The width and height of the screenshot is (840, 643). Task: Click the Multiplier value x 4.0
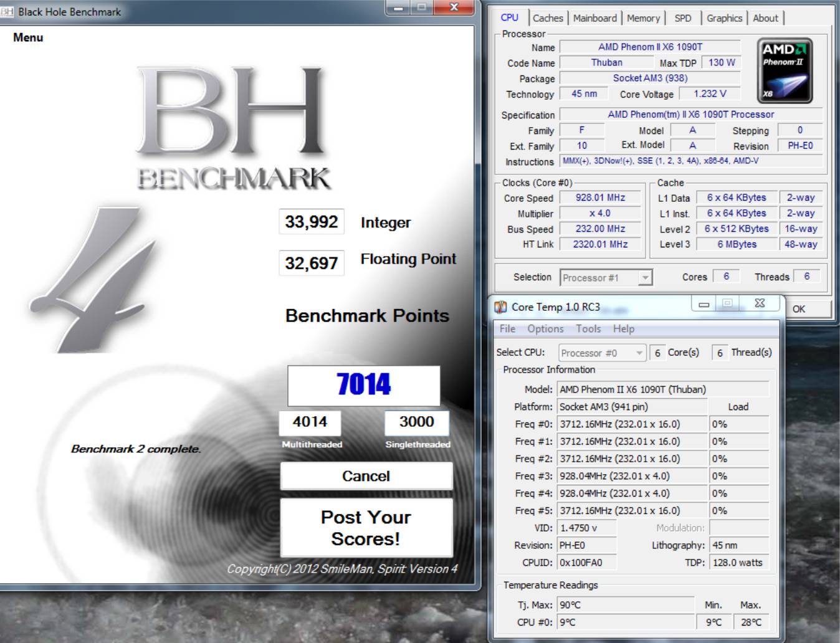[x=600, y=213]
